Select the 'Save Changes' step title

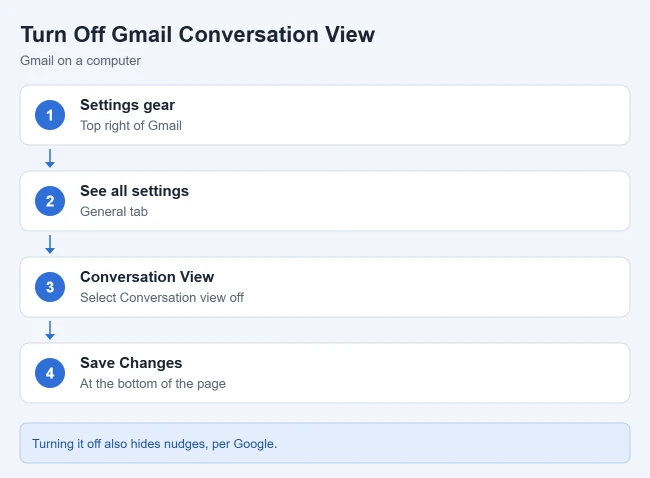131,363
